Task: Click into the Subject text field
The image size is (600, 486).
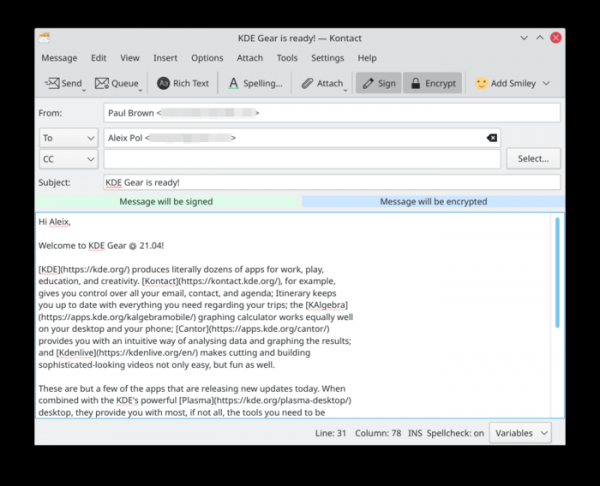Action: [x=330, y=183]
